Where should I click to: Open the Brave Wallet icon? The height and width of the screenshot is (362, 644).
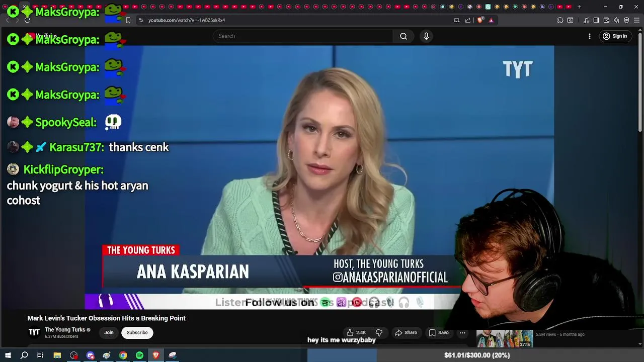pos(606,20)
